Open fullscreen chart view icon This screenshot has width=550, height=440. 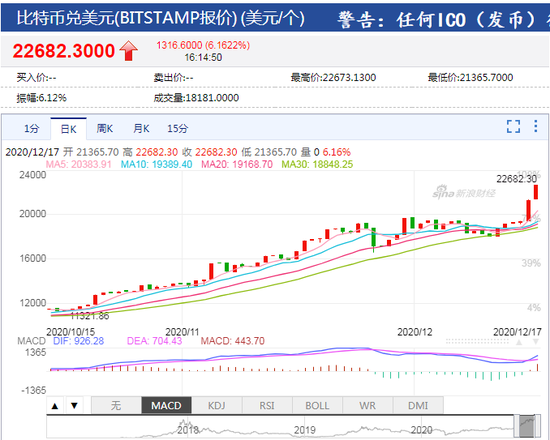click(x=513, y=126)
